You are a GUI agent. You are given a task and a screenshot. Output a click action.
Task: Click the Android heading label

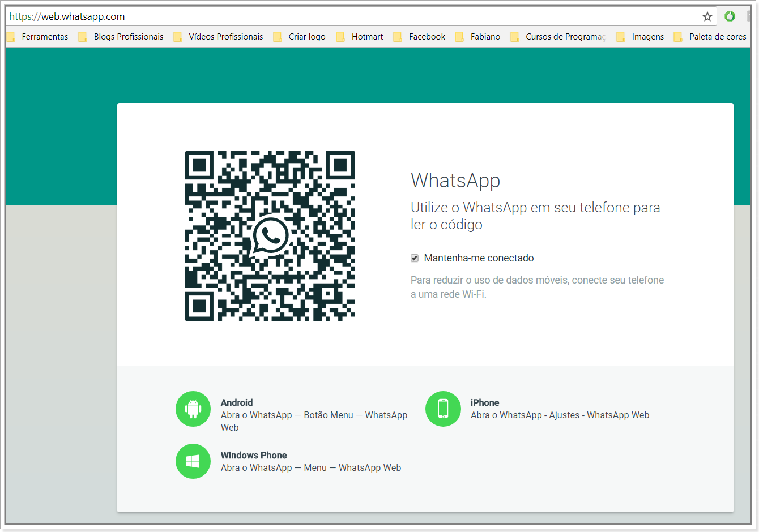(x=237, y=403)
